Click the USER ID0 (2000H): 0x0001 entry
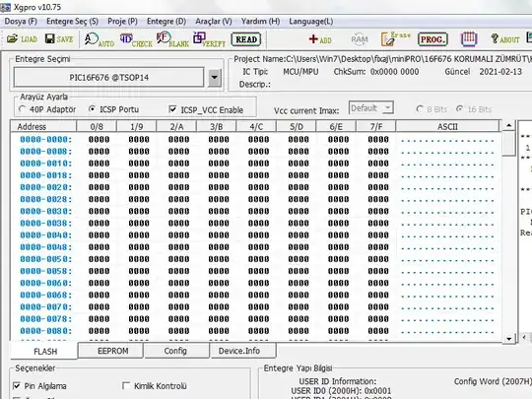The image size is (532, 399). (341, 390)
